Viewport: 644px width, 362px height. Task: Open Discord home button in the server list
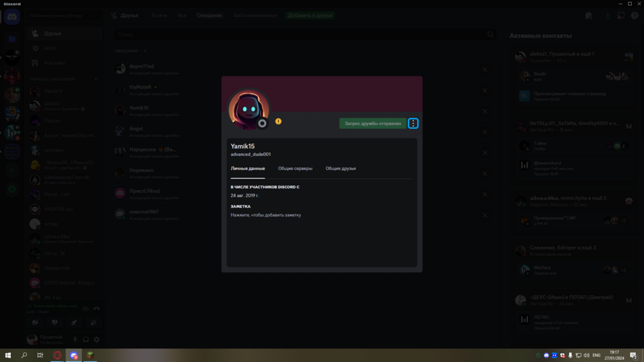pos(12,17)
